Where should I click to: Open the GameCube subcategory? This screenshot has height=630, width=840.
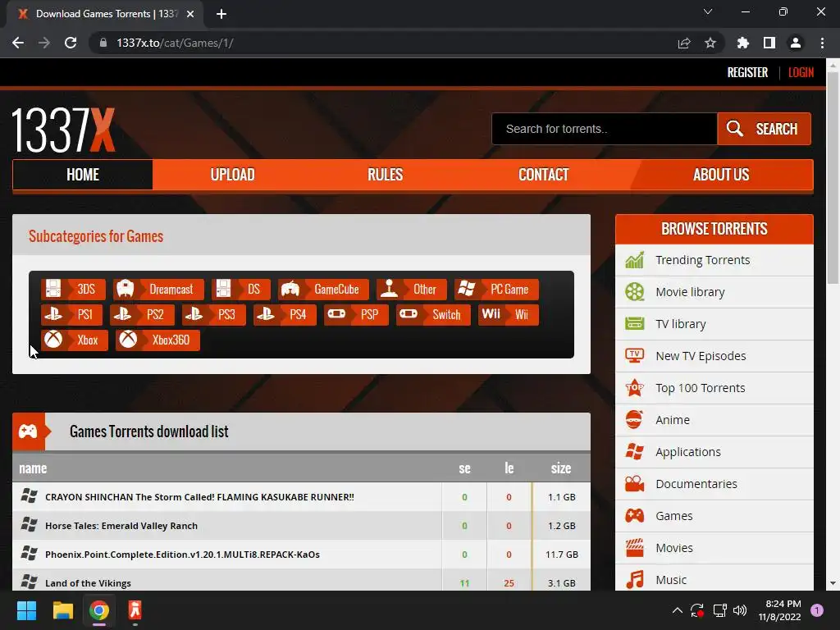click(323, 290)
